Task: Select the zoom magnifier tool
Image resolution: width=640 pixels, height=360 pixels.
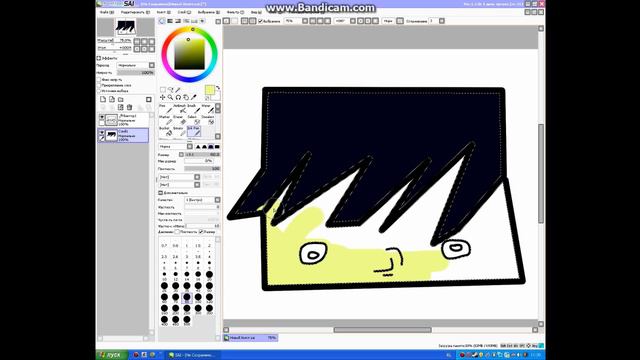Action: coord(170,97)
